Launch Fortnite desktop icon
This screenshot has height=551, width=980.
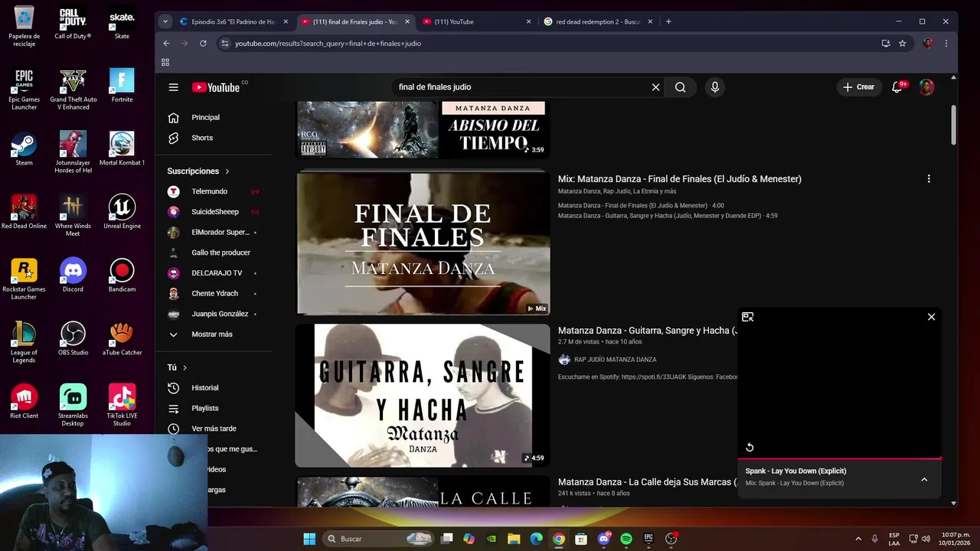(x=122, y=86)
